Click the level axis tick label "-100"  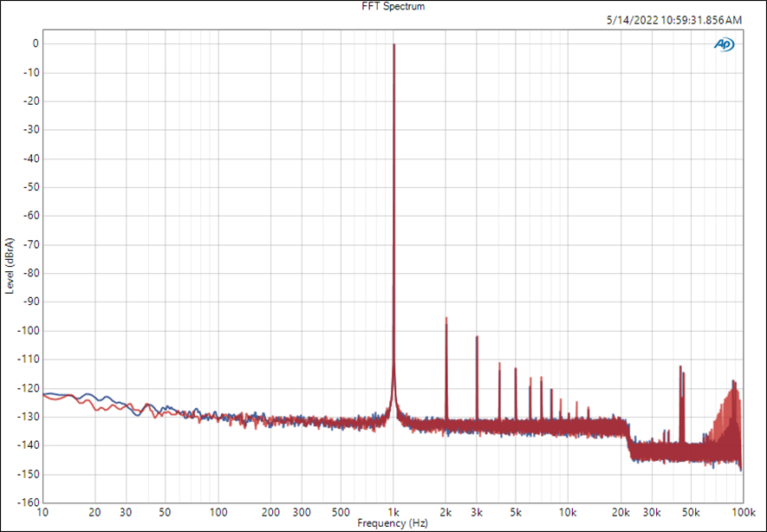29,330
